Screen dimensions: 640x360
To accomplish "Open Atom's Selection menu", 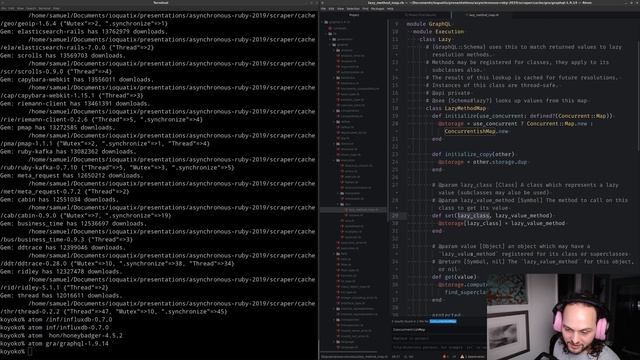I will (x=353, y=9).
